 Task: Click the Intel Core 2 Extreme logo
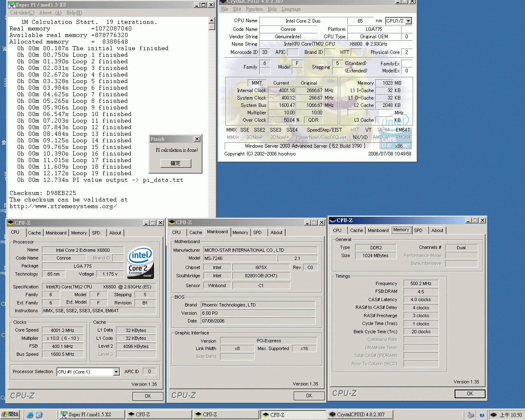click(x=141, y=262)
